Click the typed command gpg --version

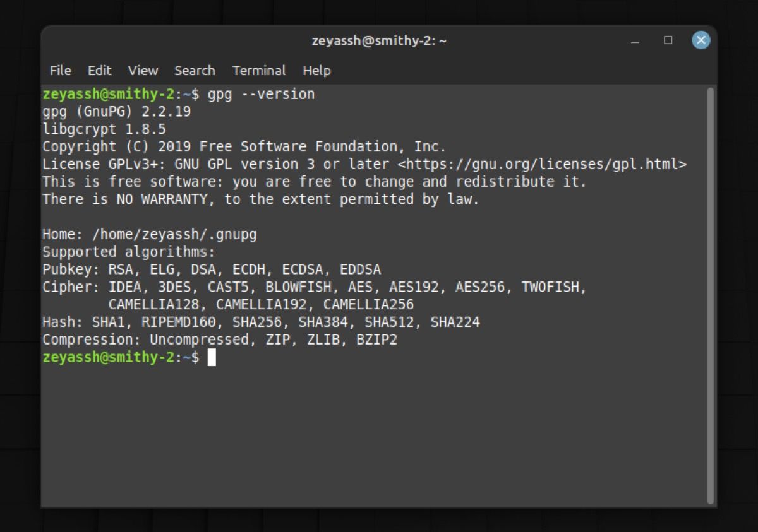click(261, 95)
